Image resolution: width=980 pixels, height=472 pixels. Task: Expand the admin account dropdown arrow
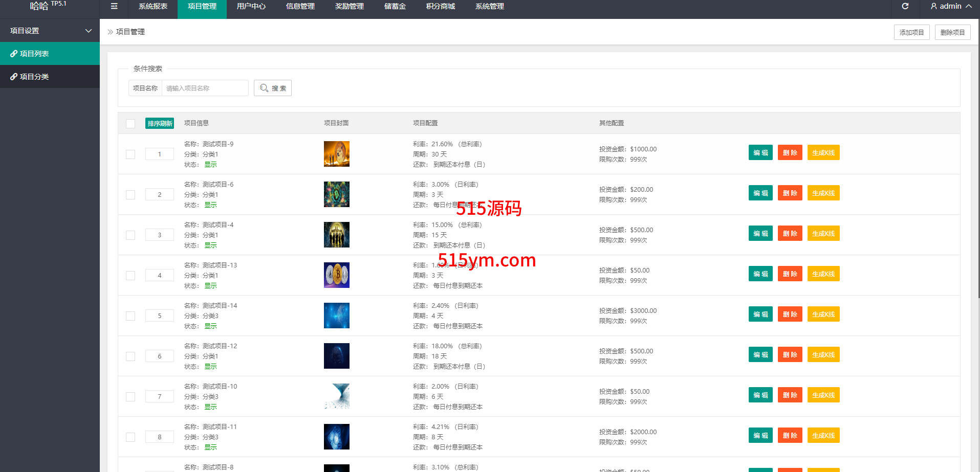pos(969,6)
